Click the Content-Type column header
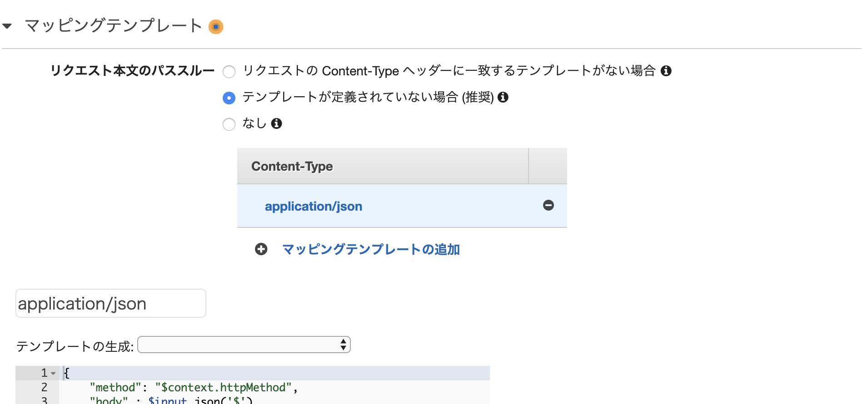868x404 pixels. coord(292,166)
